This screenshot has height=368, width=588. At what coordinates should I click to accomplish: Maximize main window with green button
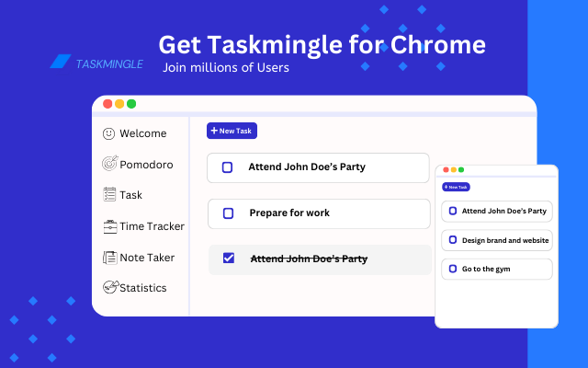(x=131, y=104)
